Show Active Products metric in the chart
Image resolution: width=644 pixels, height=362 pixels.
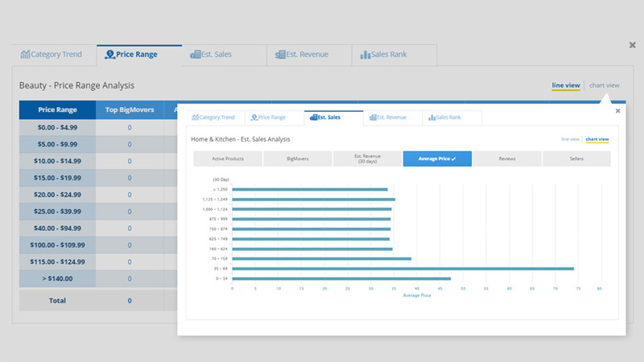coord(228,158)
